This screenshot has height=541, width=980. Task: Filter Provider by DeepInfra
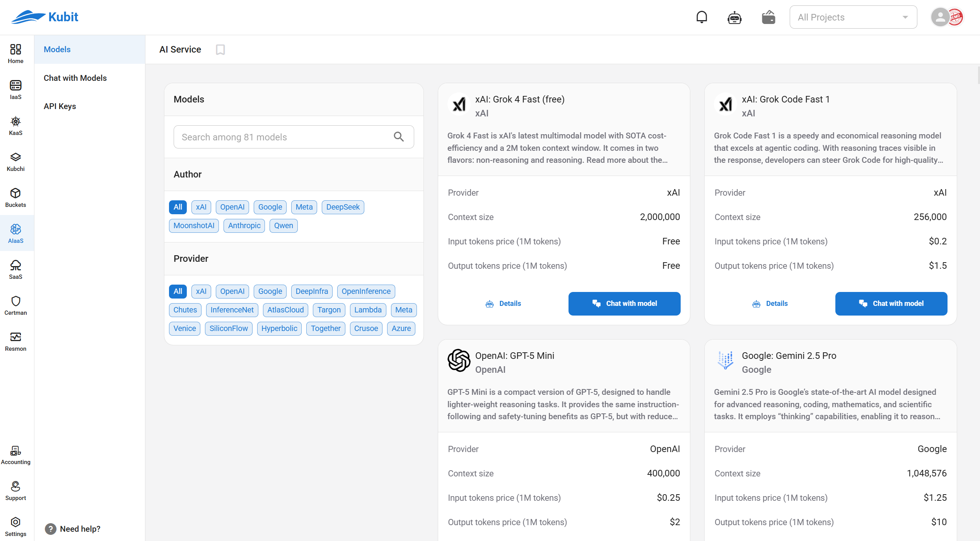[312, 292]
